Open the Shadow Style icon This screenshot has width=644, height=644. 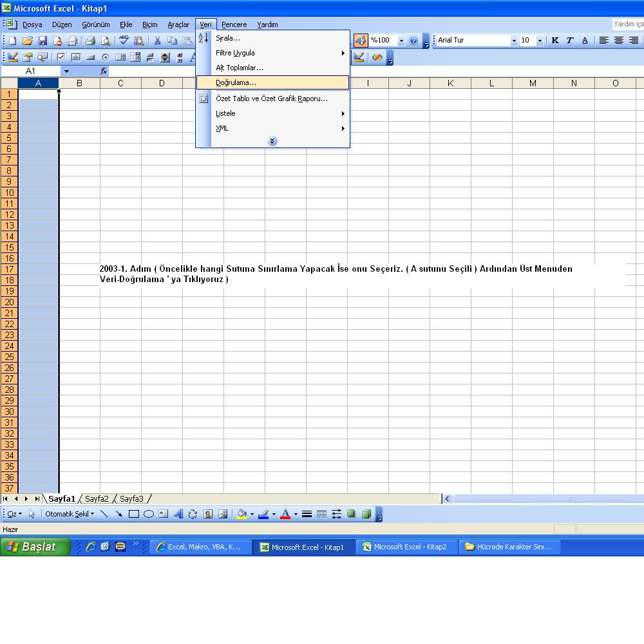(x=351, y=514)
